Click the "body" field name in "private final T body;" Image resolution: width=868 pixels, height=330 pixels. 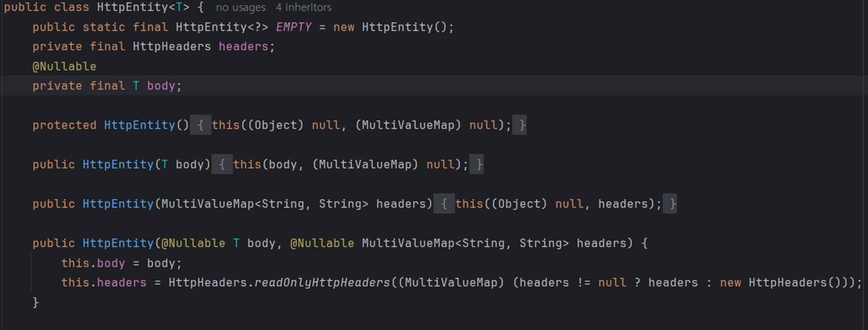pos(161,86)
